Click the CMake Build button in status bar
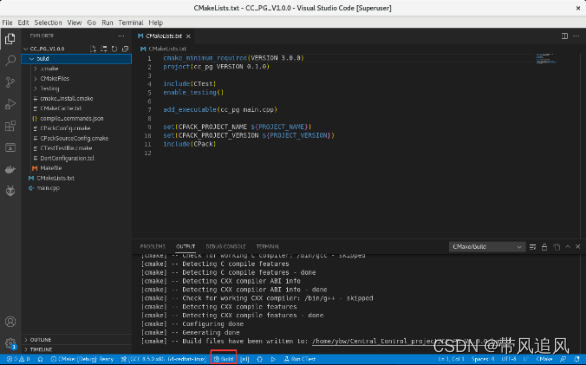The height and width of the screenshot is (365, 586). (x=223, y=359)
